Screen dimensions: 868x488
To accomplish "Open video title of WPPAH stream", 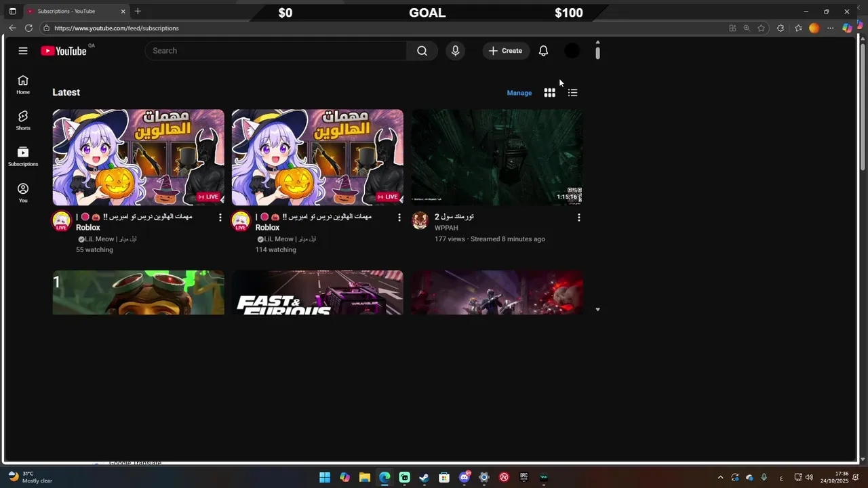I will tap(454, 217).
